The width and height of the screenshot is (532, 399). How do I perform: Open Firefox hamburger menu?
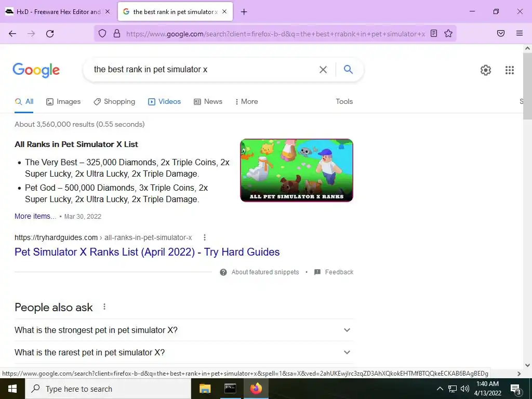click(x=520, y=33)
